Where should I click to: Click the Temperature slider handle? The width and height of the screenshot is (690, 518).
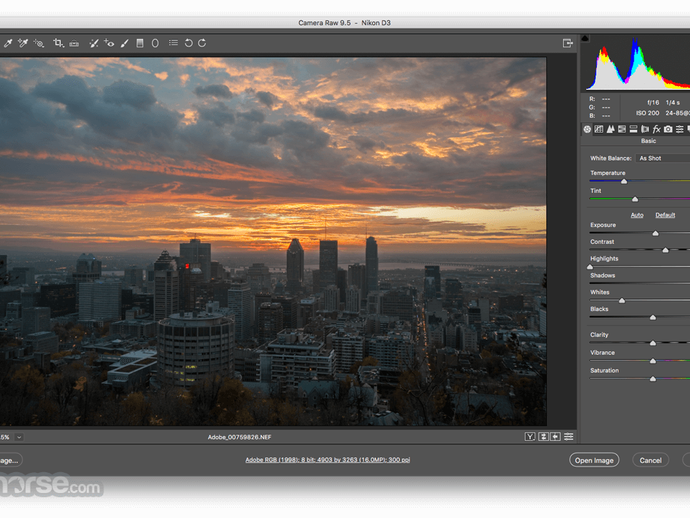(624, 181)
